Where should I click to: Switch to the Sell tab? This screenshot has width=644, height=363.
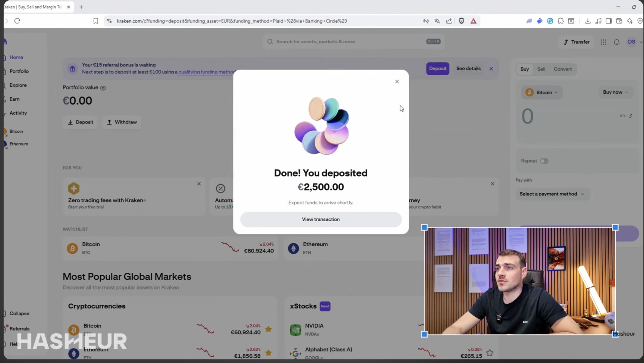(x=541, y=69)
